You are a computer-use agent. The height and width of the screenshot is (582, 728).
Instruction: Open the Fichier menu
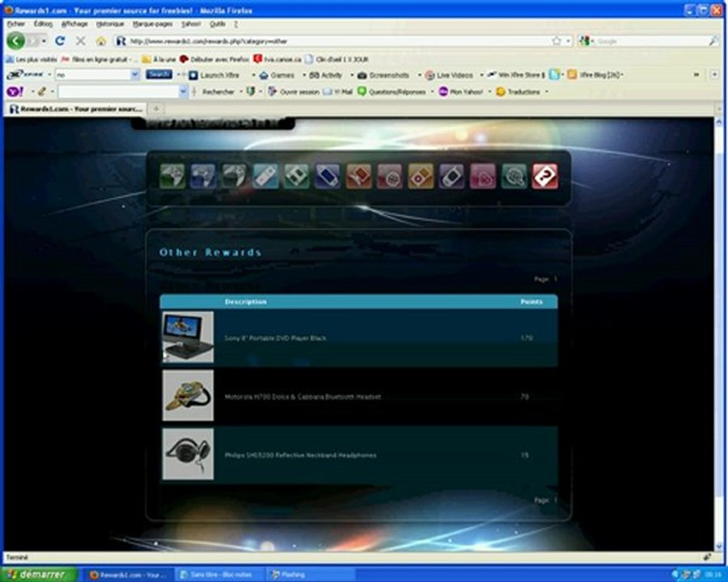coord(16,23)
